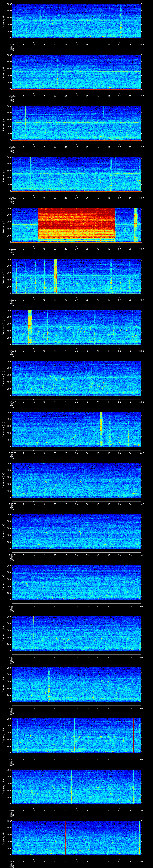
Task: Select the spectrogram panel starting at 12:08:00
Action: [76, 378]
